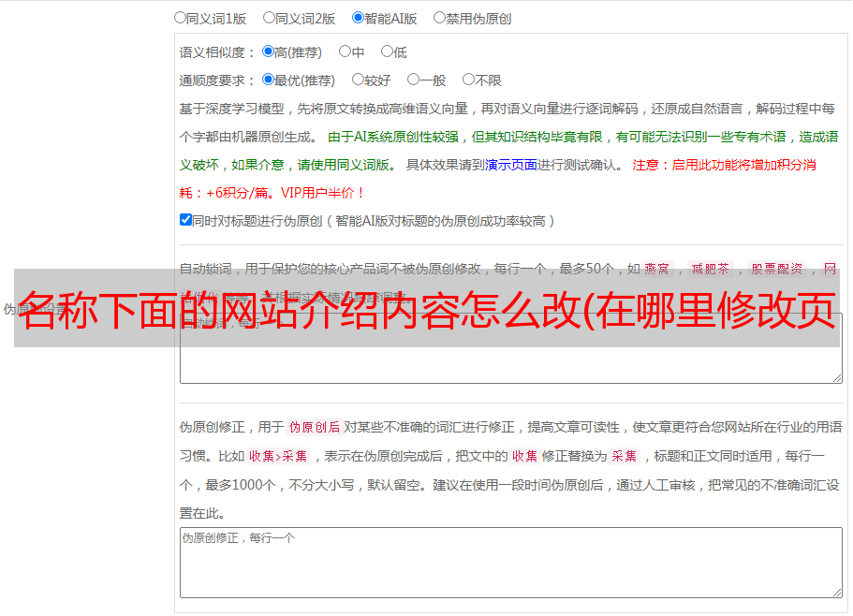Select the 同义词1版 radio option
Viewport: 853px width, 616px height.
point(180,18)
